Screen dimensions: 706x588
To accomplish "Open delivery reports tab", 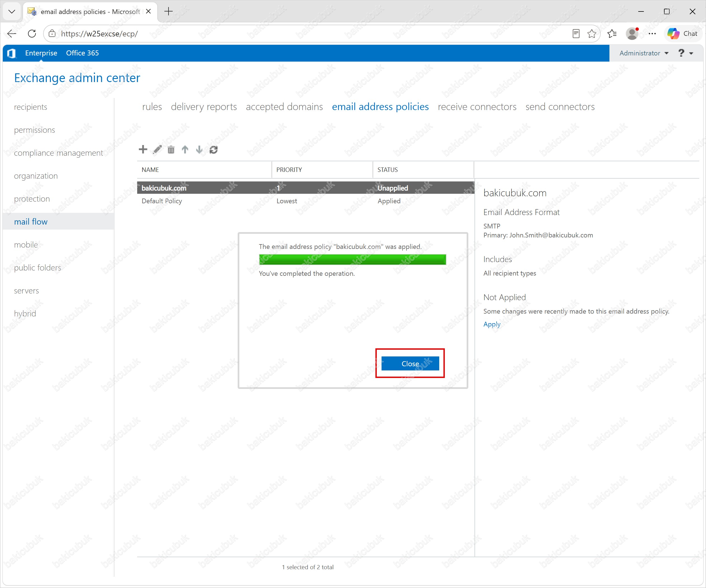I will pyautogui.click(x=204, y=107).
